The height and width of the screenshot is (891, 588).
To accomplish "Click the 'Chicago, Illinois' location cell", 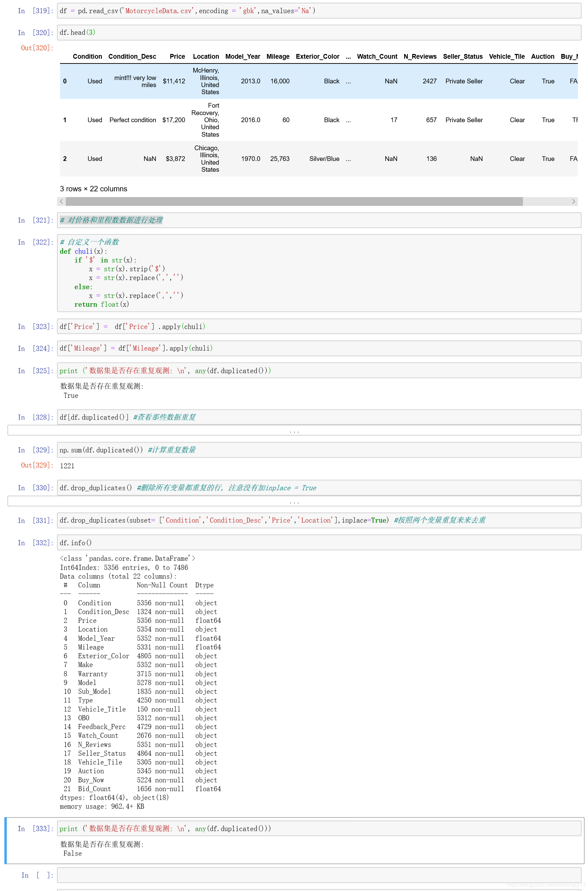I will pos(206,159).
